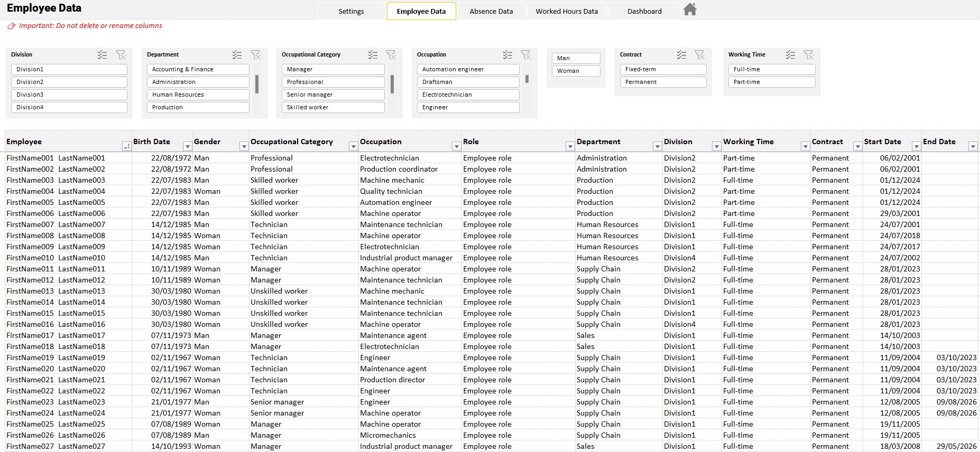Select the FirstName001 LastName001 employee cell

coord(56,158)
